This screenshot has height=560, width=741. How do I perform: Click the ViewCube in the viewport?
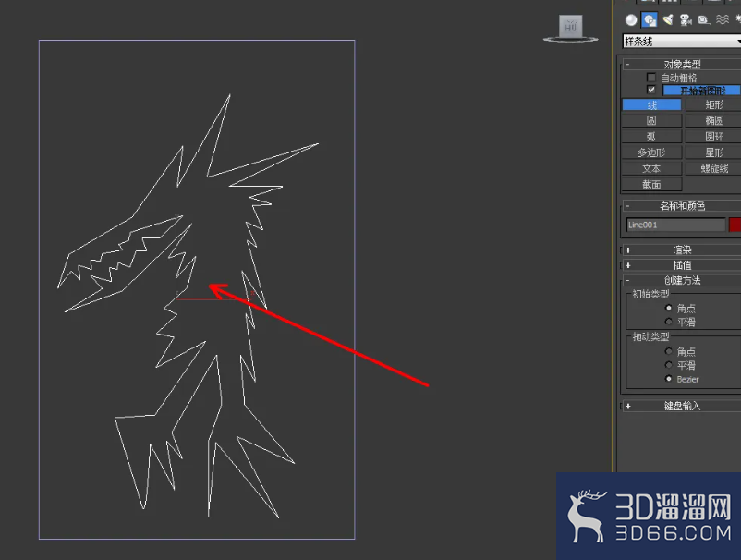570,29
